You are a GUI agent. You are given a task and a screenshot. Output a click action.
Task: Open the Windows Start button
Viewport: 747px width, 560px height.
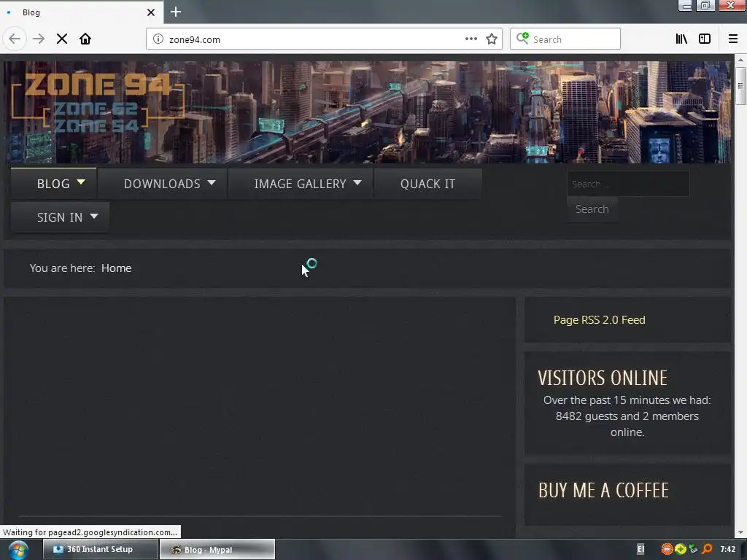(x=18, y=550)
